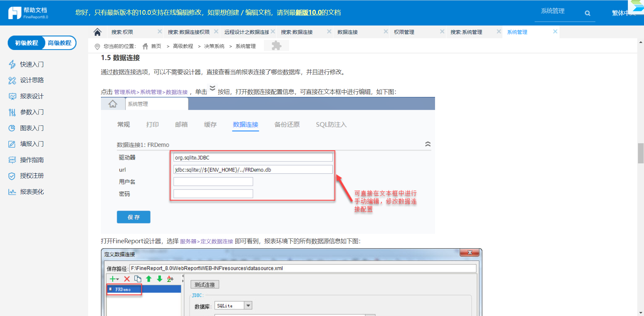Click the 最新版10.0 link in banner
This screenshot has width=644, height=316.
click(x=309, y=13)
